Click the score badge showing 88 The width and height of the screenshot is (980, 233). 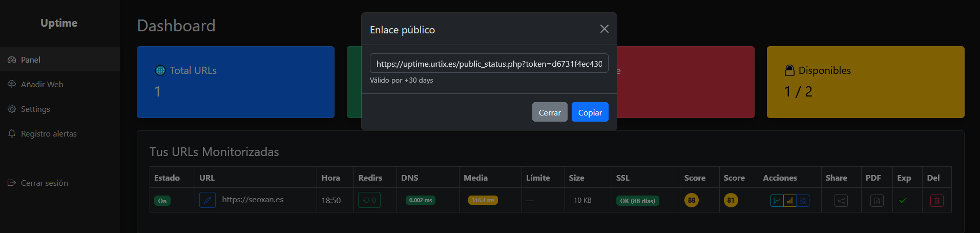click(x=692, y=200)
